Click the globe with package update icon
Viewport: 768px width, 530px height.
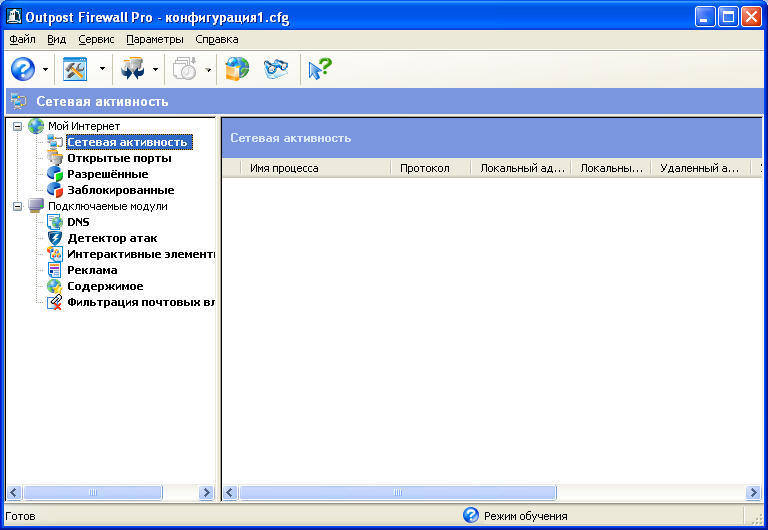click(237, 69)
